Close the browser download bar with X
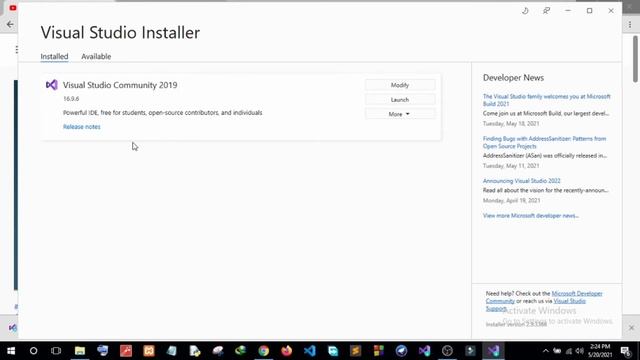Screen dimensions: 640x360 (x=631, y=328)
